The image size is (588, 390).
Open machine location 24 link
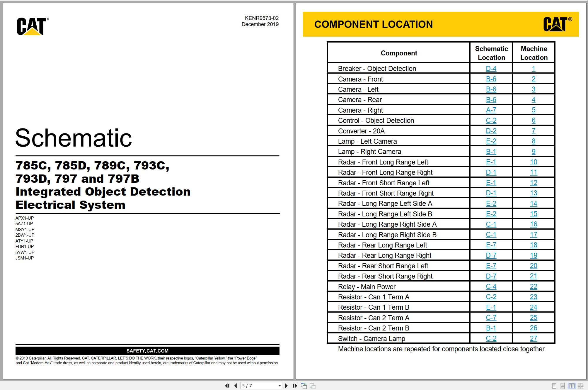coord(534,307)
